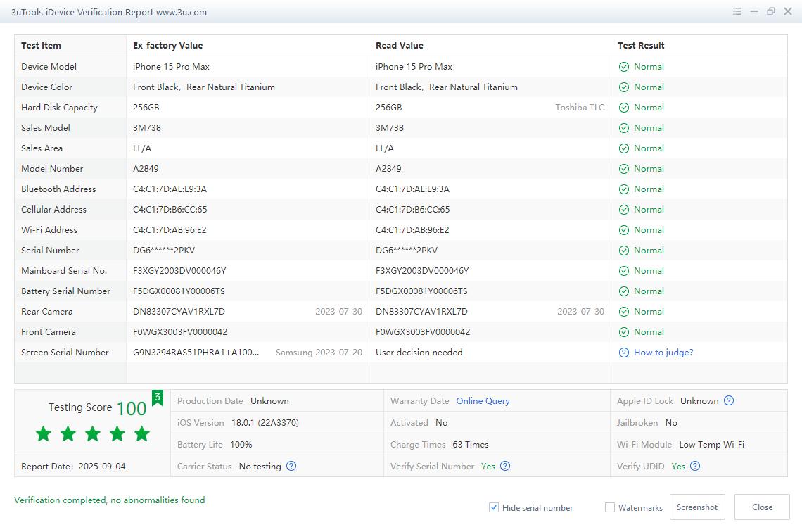Image resolution: width=802 pixels, height=532 pixels.
Task: Click the Read Value column header
Action: click(x=400, y=46)
